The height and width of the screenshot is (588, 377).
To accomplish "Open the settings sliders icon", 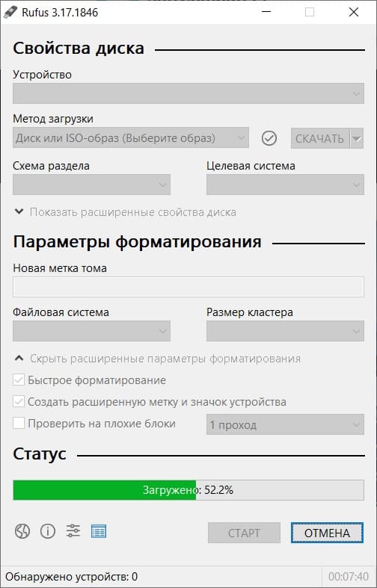I will [x=73, y=531].
